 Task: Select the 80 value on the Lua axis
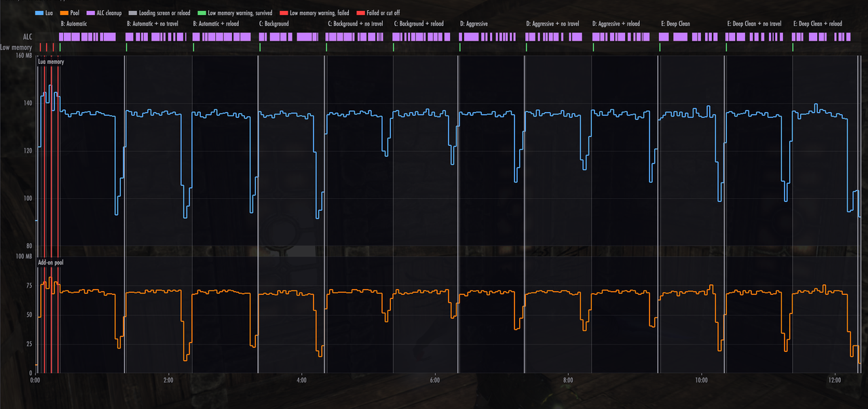pos(29,246)
